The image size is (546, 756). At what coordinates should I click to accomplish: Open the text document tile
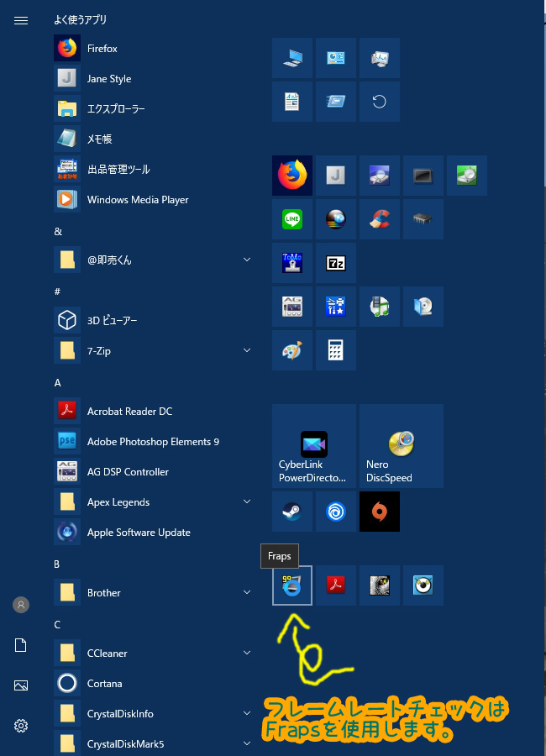[291, 102]
